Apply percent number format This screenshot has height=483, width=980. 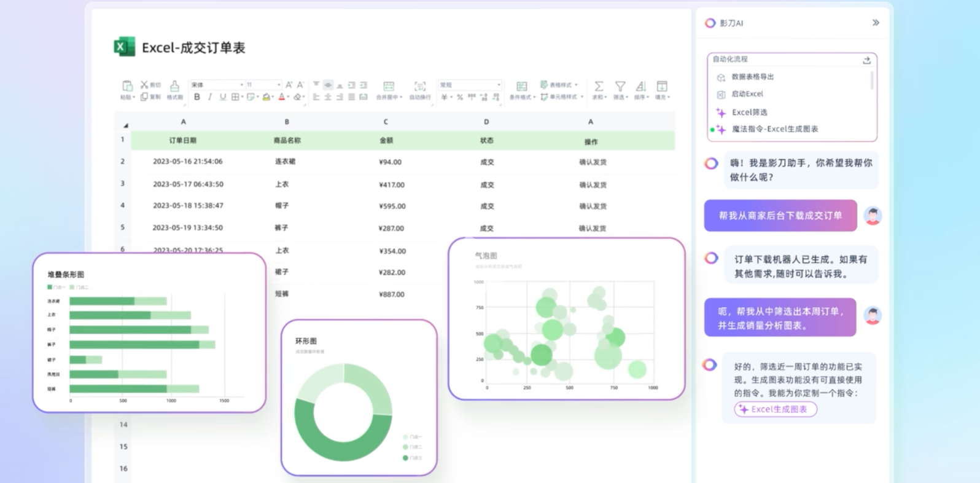click(460, 97)
